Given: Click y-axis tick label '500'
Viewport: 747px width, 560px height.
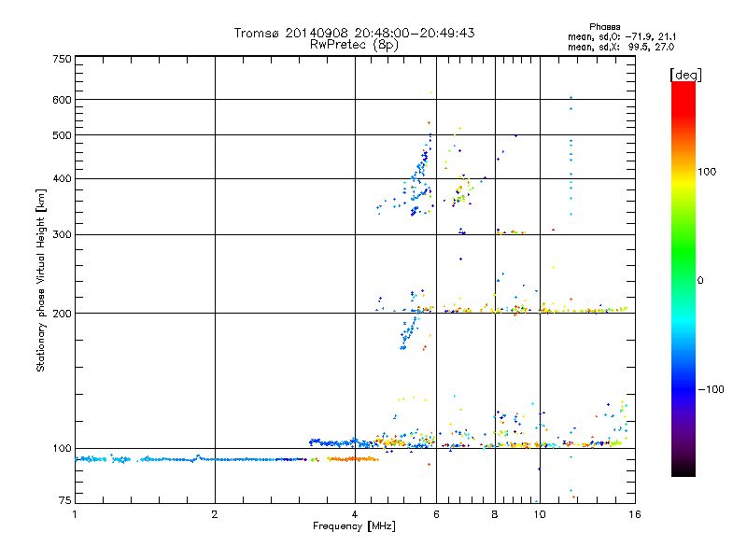Looking at the screenshot, I should (x=62, y=135).
